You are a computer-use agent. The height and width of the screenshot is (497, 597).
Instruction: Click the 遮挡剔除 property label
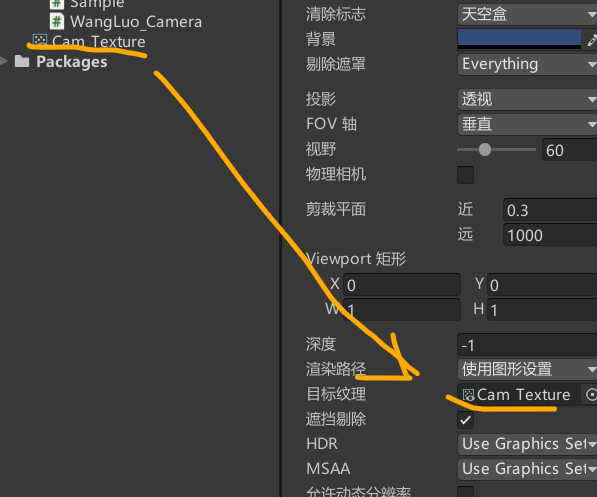click(x=335, y=419)
